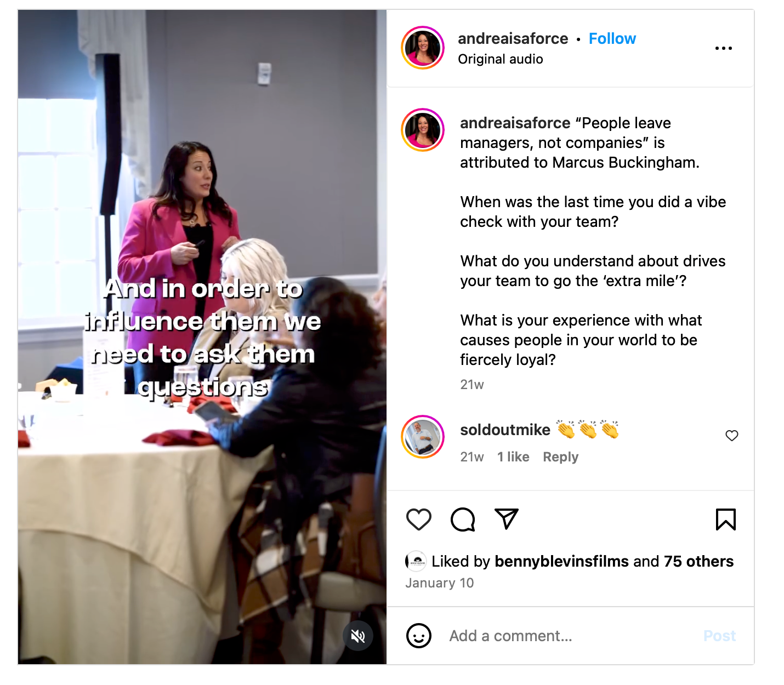
Task: View the 1 like on comment
Action: 513,457
